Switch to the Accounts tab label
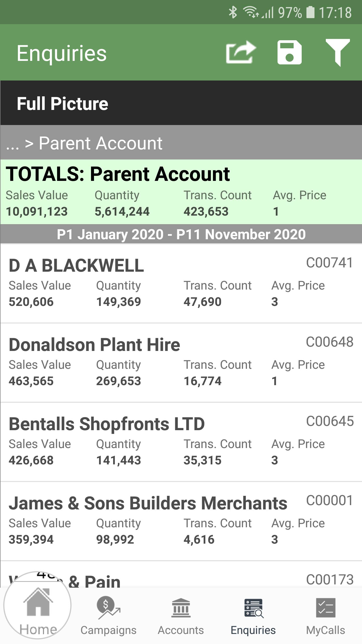The width and height of the screenshot is (362, 644). tap(181, 630)
